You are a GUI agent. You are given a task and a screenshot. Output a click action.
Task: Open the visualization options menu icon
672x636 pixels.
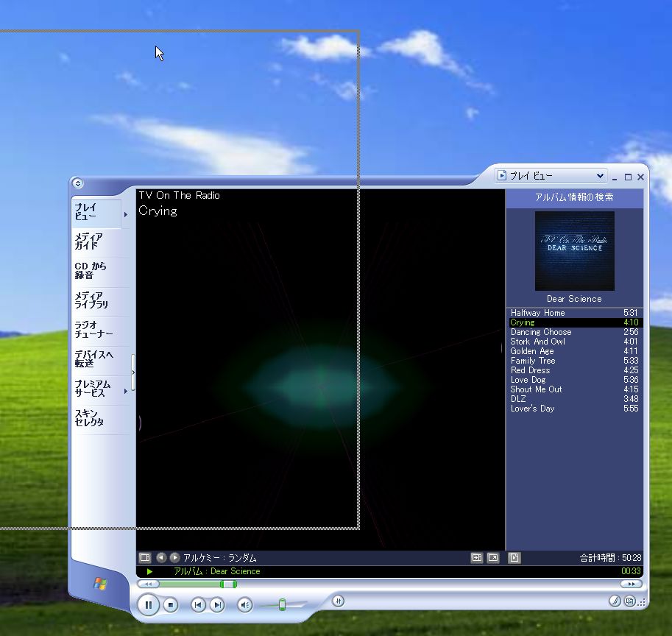(x=145, y=557)
